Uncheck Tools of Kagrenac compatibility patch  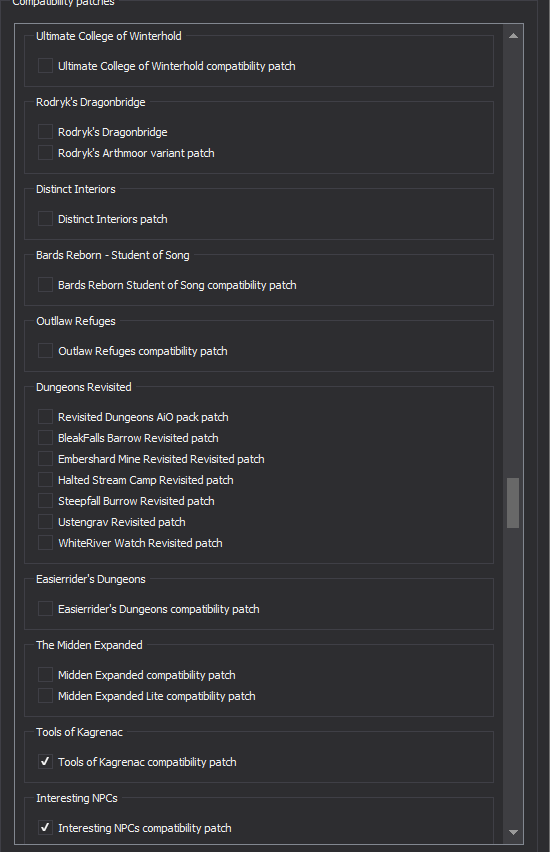[45, 762]
